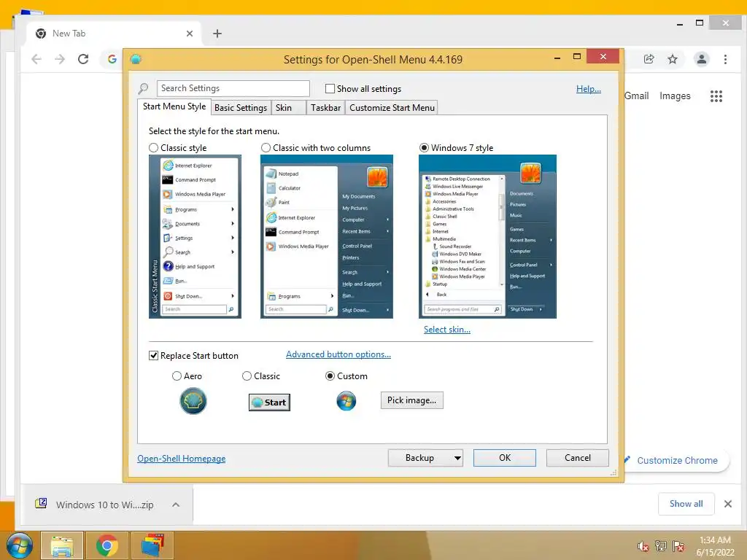Choose the Classic button radio option
Screen dimensions: 747x560
pyautogui.click(x=247, y=376)
